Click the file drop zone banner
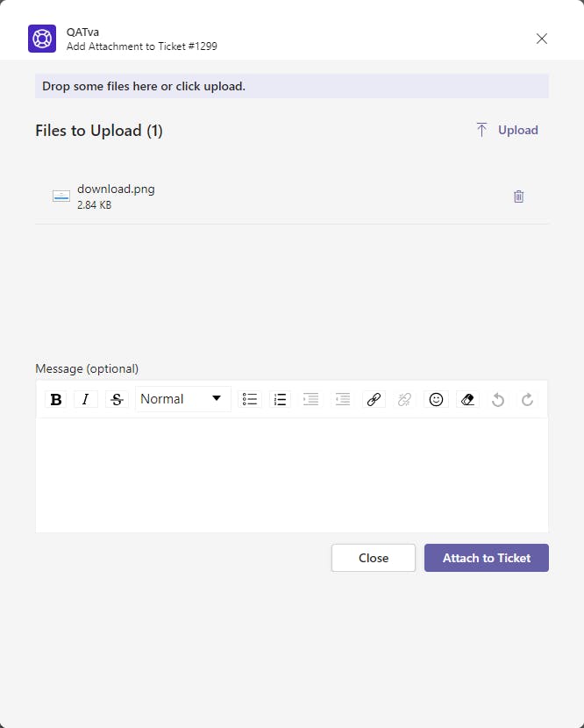584x728 pixels. pos(291,86)
